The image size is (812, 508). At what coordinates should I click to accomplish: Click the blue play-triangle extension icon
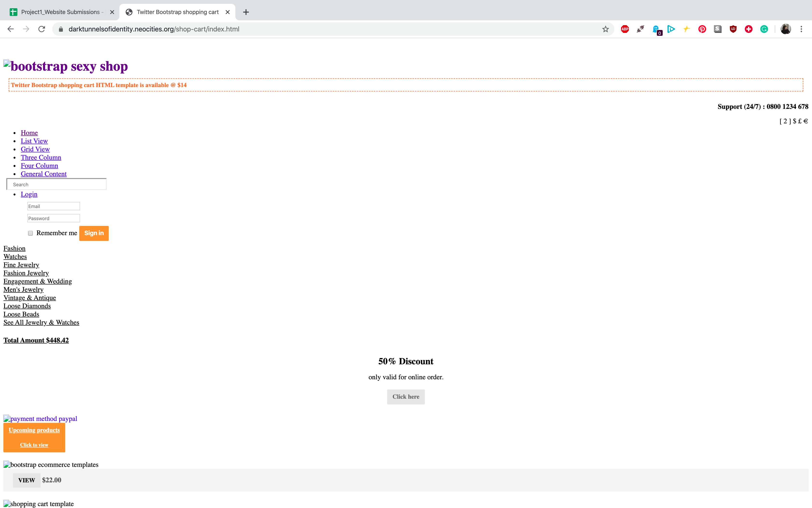coord(671,29)
